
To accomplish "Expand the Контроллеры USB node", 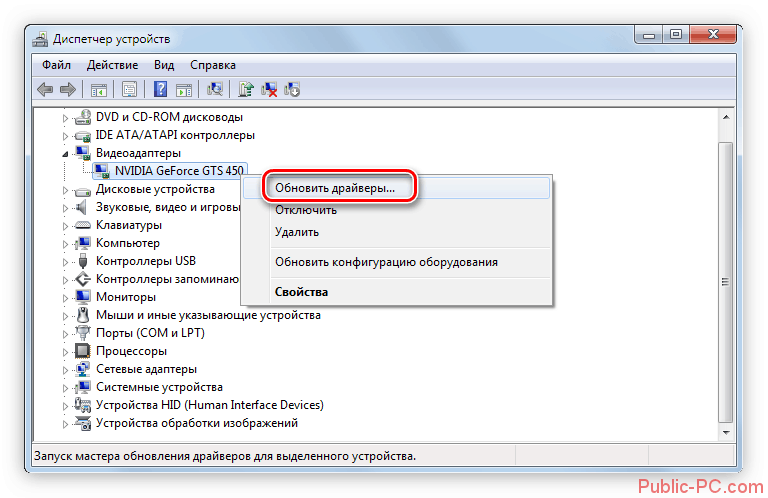I will point(65,262).
